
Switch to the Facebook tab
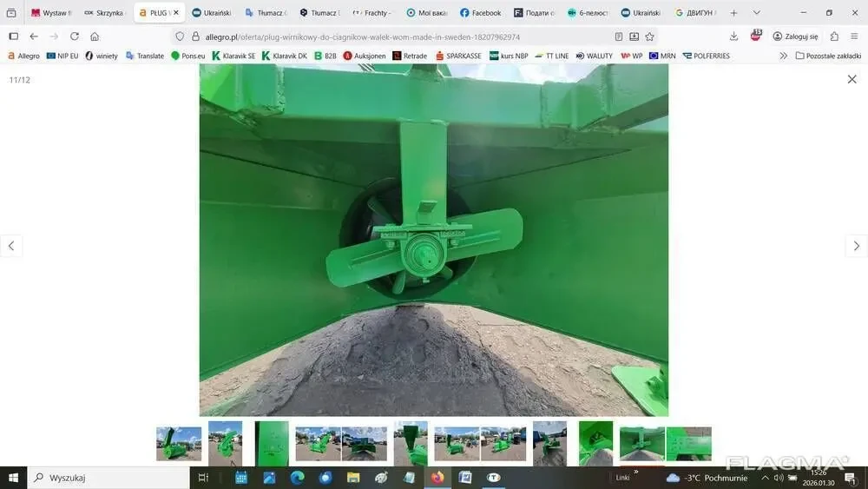[x=480, y=13]
